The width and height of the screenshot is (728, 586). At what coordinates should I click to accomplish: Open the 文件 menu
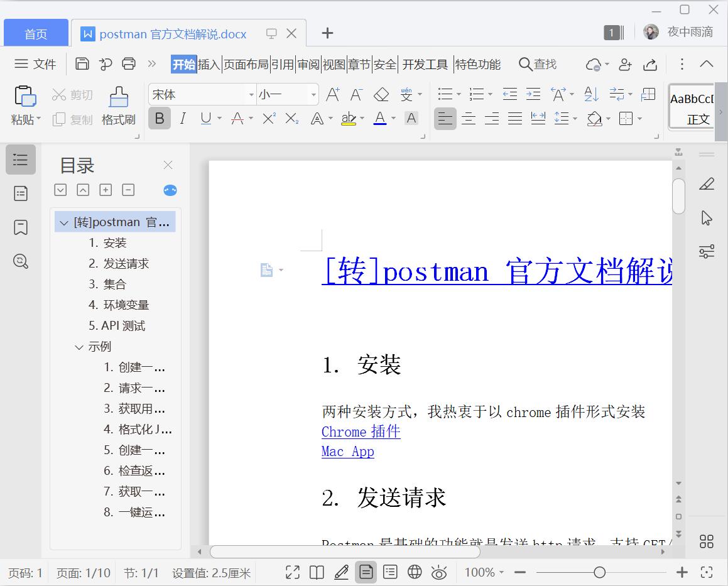(x=35, y=63)
